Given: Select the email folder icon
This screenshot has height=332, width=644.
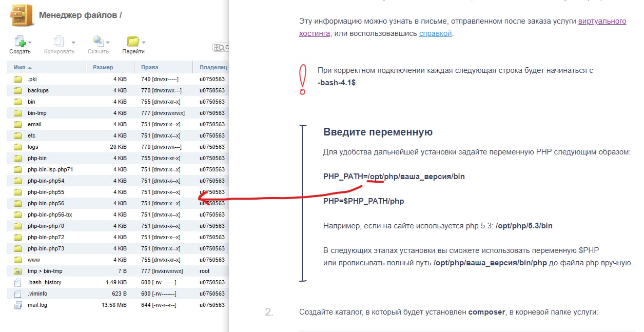Looking at the screenshot, I should (x=18, y=124).
